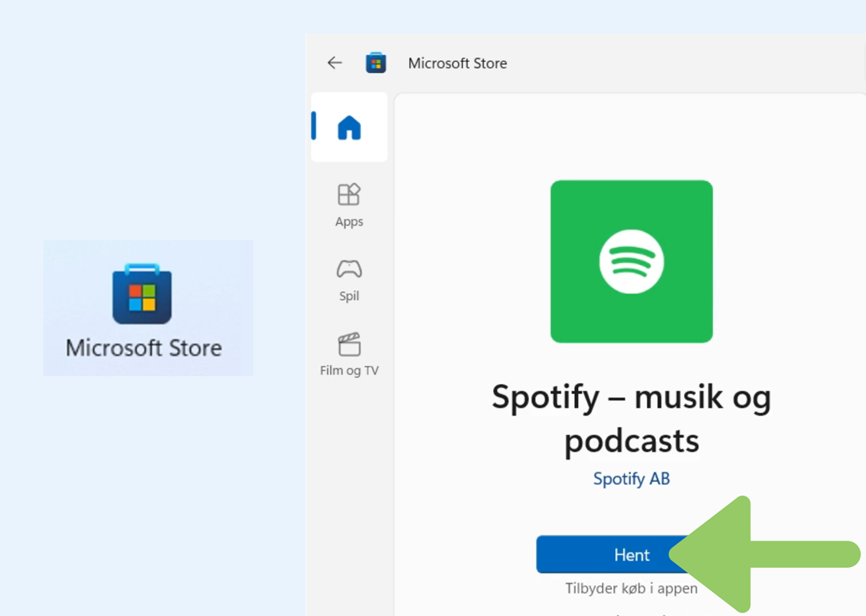
Task: Launch Microsoft Store from the desktop tile
Action: point(148,308)
